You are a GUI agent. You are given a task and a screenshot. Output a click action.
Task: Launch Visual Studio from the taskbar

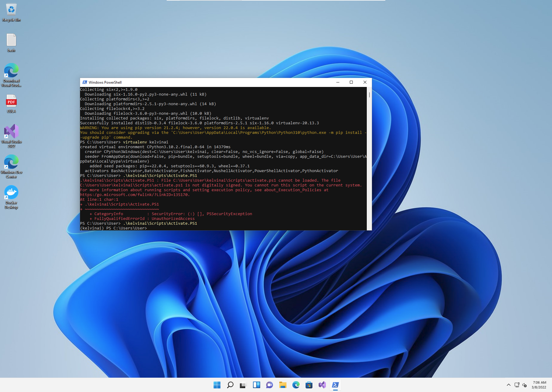tap(322, 385)
